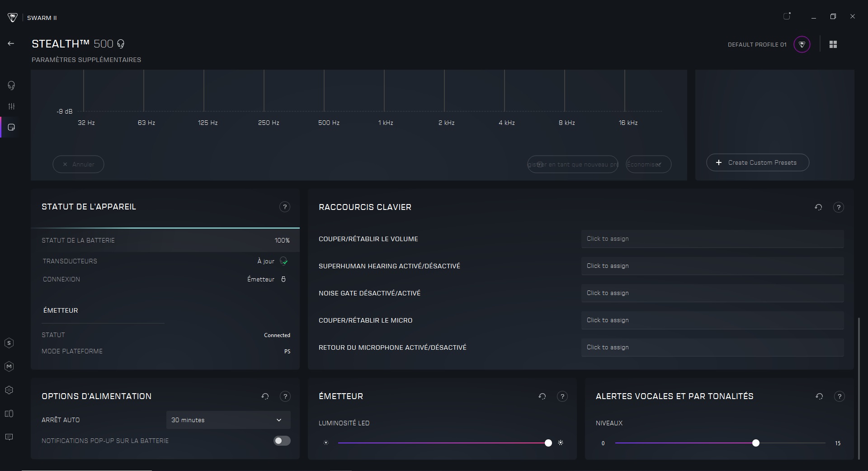The width and height of the screenshot is (868, 471).
Task: Reset Options d'alimentation settings
Action: (265, 396)
